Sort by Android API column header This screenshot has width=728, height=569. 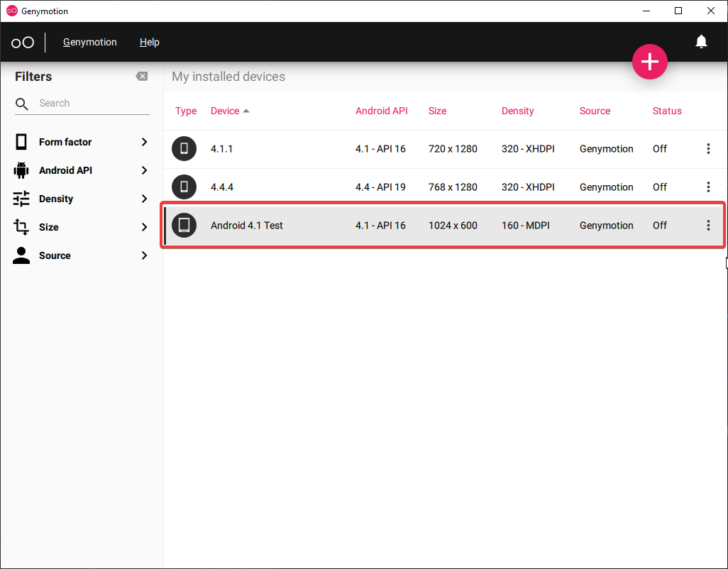(382, 111)
